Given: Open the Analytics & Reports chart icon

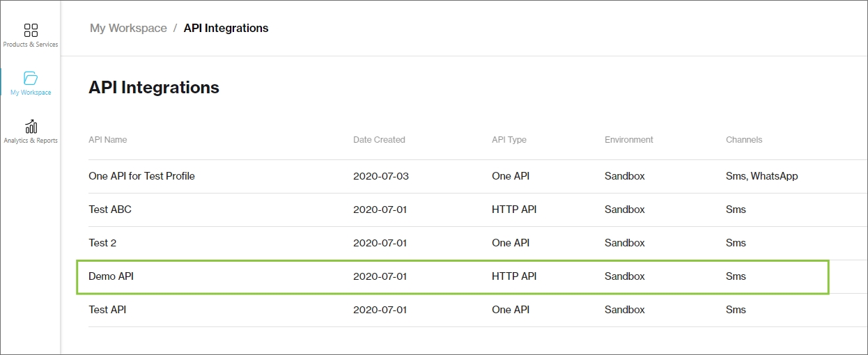Looking at the screenshot, I should click(x=31, y=127).
